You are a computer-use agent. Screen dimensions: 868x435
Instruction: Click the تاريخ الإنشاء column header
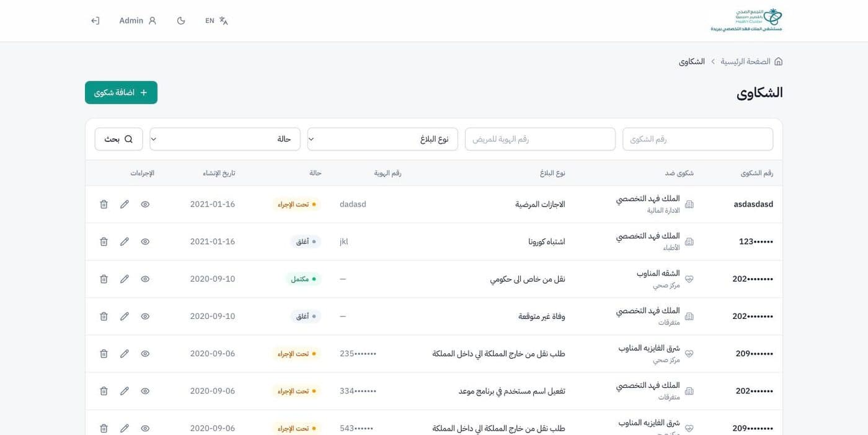(219, 173)
